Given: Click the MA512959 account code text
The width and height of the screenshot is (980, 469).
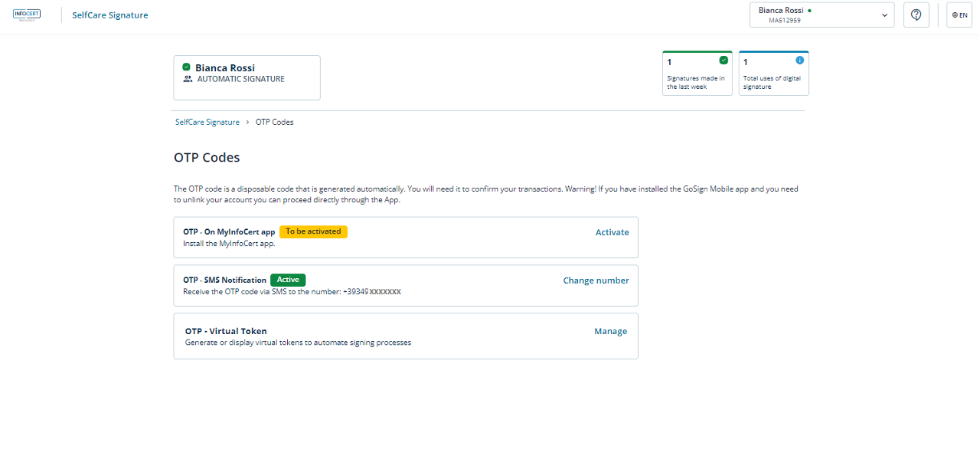Looking at the screenshot, I should point(785,21).
